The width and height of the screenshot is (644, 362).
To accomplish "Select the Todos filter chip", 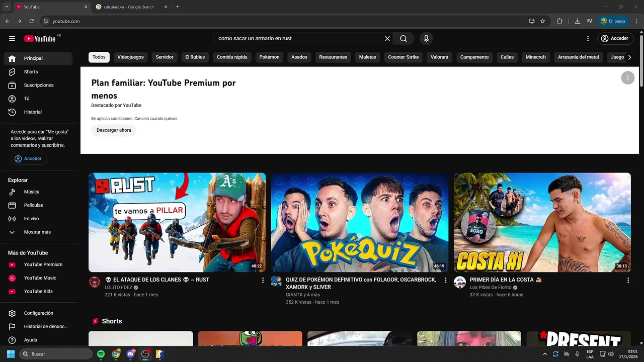I will (x=99, y=57).
